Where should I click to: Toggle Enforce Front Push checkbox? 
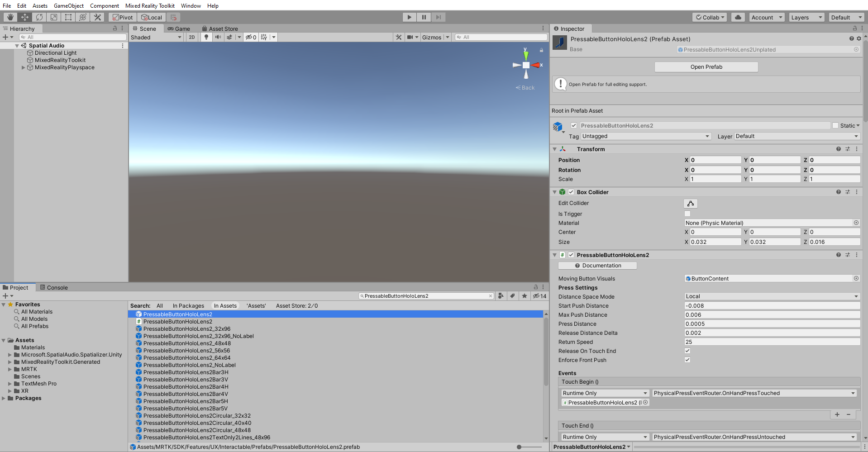coord(687,360)
